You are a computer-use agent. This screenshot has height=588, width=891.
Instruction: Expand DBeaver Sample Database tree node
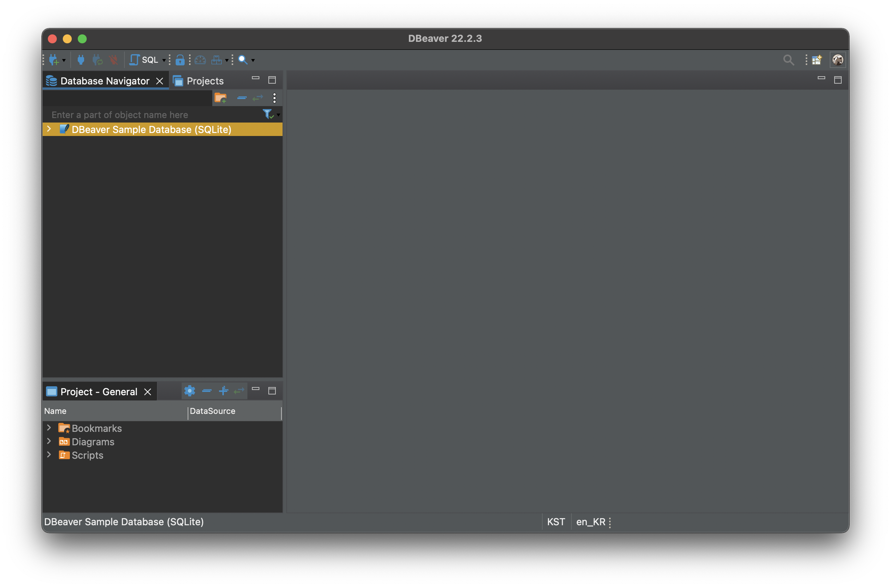(x=49, y=129)
